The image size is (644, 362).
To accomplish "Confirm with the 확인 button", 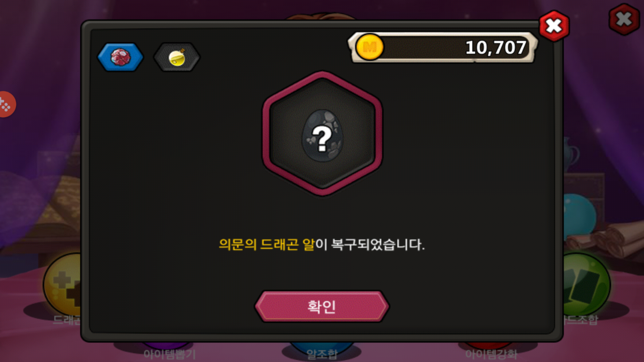I will click(322, 306).
